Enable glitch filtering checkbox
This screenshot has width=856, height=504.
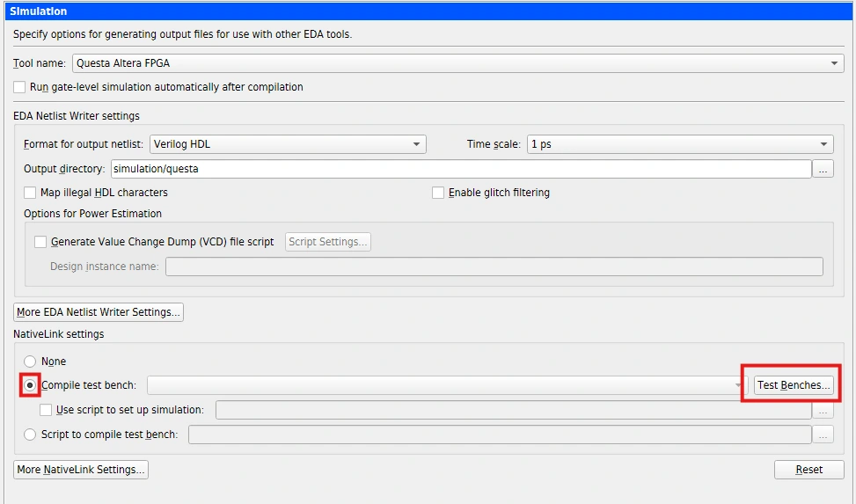coord(438,193)
